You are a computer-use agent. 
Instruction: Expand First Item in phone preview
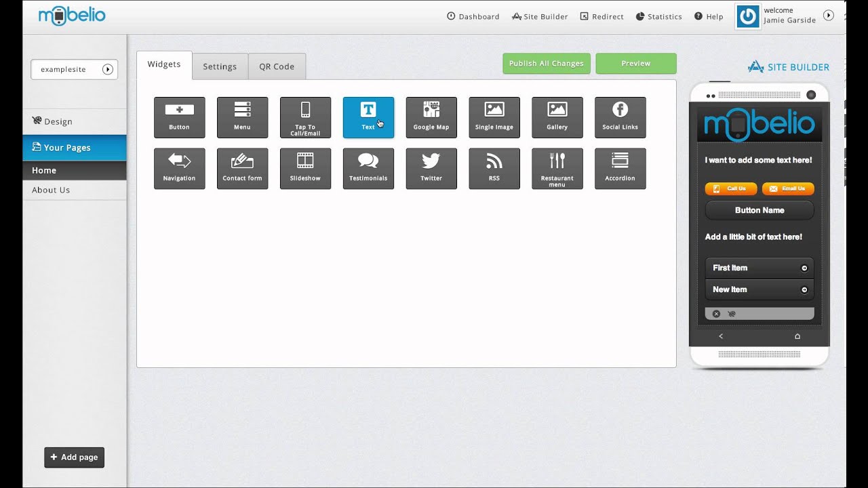click(x=759, y=268)
